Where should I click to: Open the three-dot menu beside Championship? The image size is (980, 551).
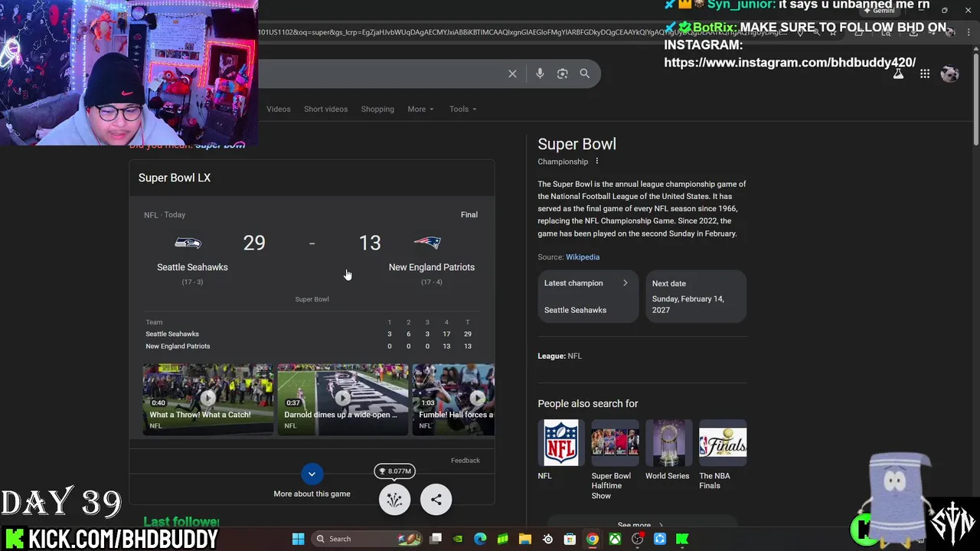pos(597,161)
